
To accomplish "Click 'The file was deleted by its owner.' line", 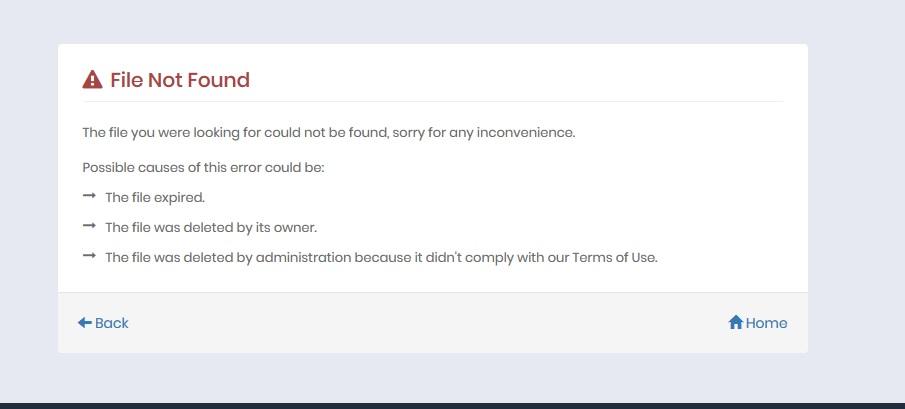I will pos(211,227).
